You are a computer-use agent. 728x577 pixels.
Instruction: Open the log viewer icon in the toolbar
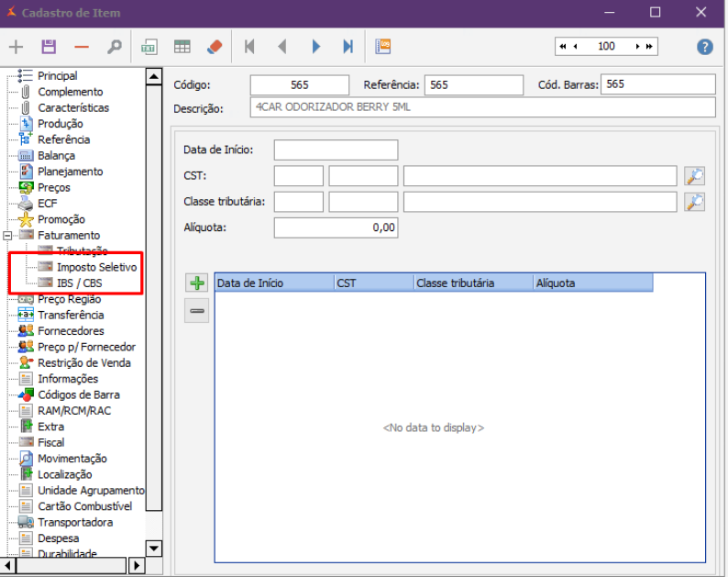(383, 47)
